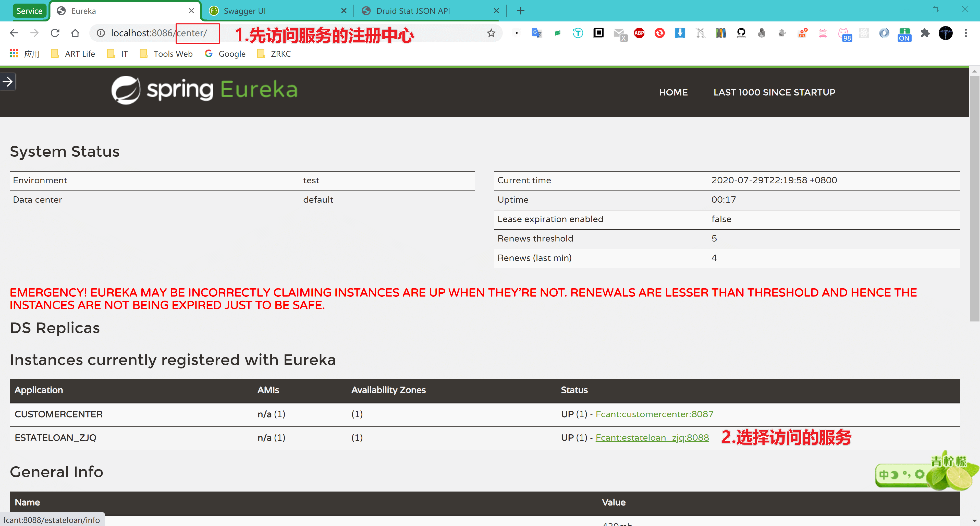Bookmark this page with the star icon

point(491,33)
